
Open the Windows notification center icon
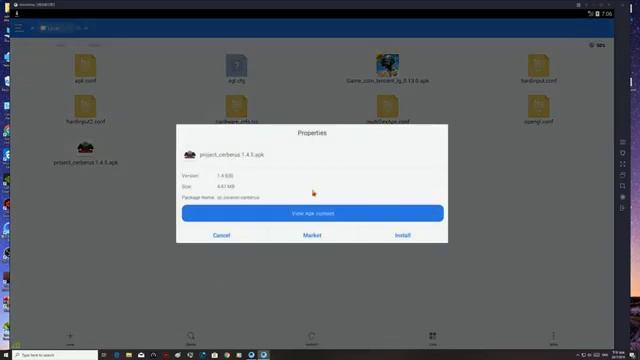click(x=632, y=355)
